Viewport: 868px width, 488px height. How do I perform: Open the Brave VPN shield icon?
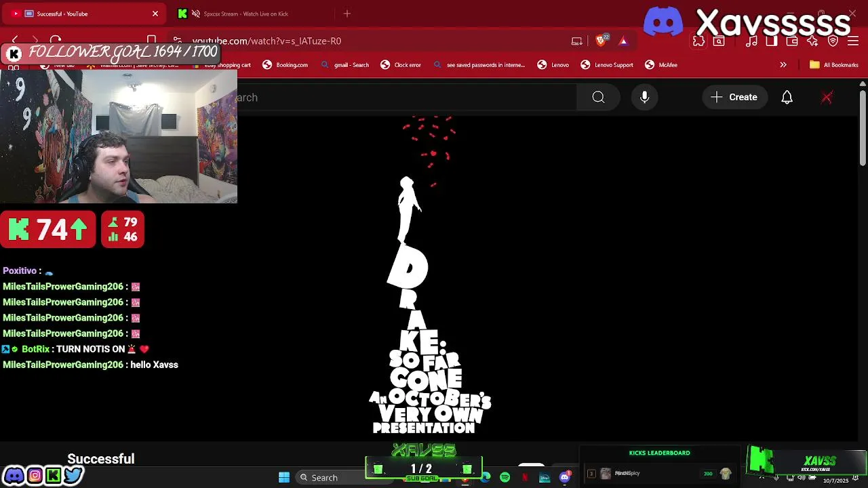[x=833, y=41]
